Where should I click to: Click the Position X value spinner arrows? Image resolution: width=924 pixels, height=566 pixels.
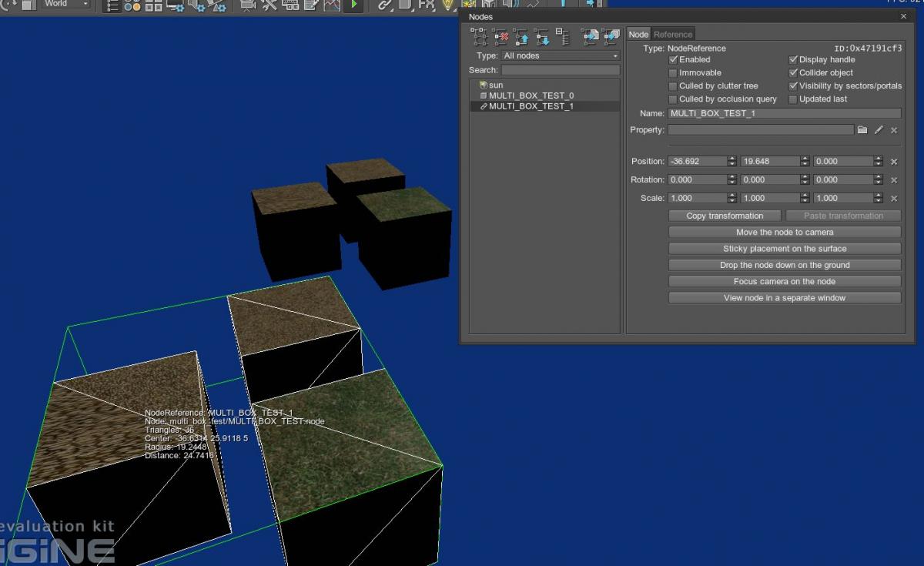click(x=731, y=162)
